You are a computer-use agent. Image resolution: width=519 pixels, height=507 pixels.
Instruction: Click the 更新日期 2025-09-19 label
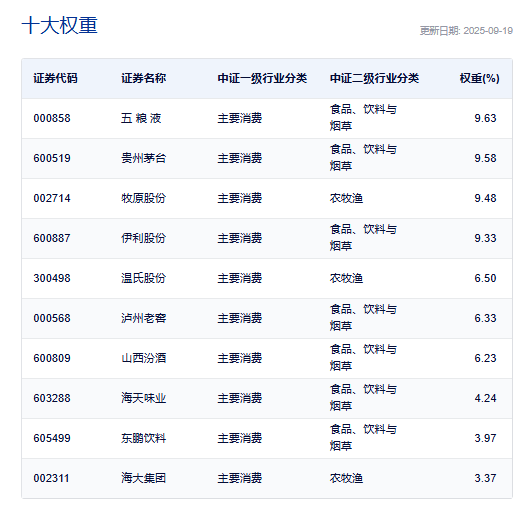[x=466, y=31]
